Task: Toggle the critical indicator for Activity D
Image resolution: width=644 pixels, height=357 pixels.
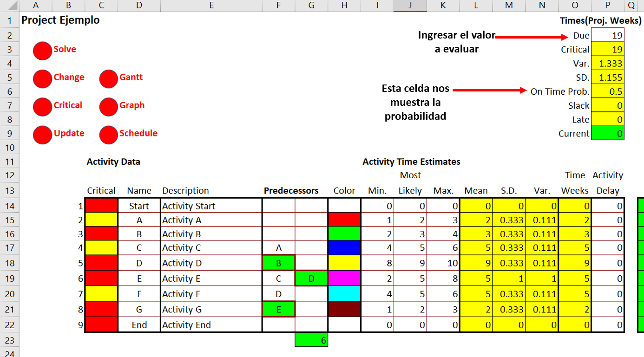Action: point(101,262)
